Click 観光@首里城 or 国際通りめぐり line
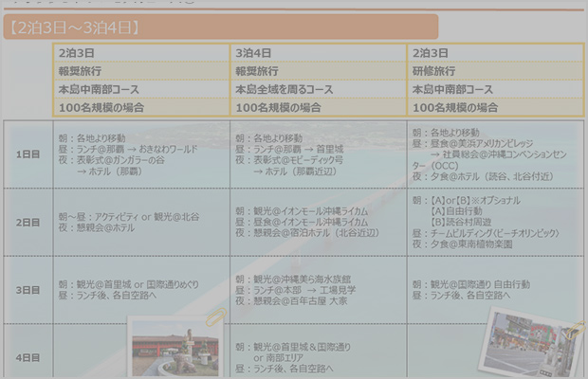 tap(129, 284)
